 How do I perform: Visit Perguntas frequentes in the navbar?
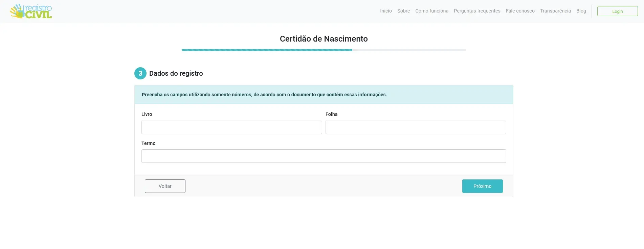477,11
